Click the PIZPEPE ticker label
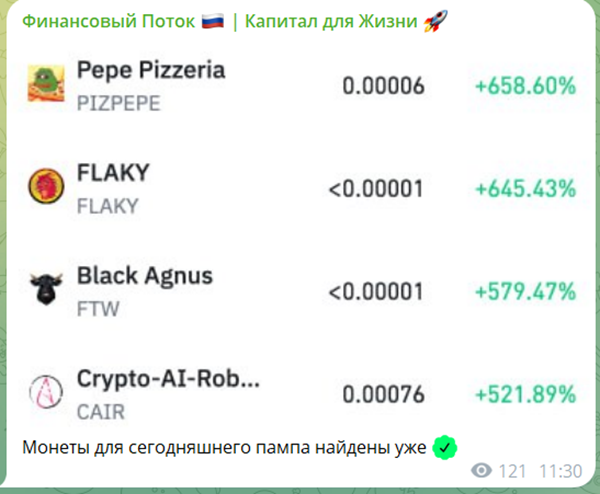This screenshot has height=494, width=600. (x=118, y=101)
